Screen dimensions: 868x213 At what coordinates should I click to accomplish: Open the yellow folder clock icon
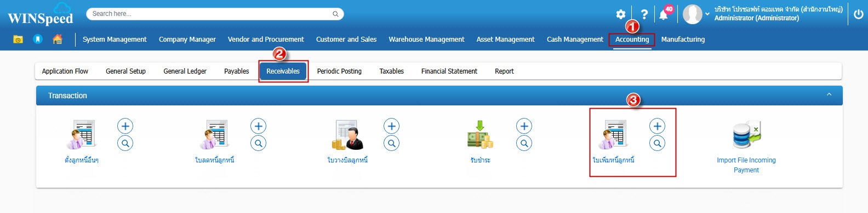pos(18,39)
